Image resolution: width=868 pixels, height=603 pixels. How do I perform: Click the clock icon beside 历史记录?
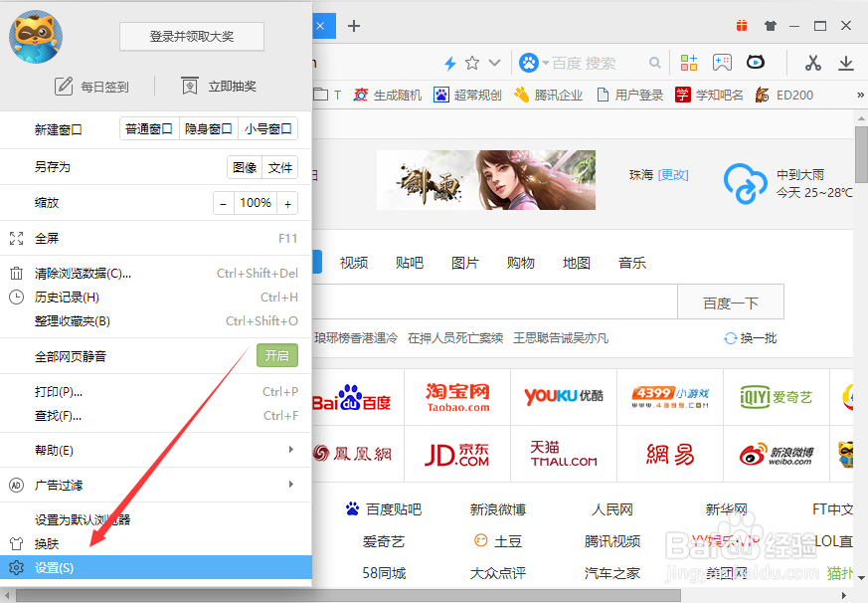pyautogui.click(x=14, y=297)
